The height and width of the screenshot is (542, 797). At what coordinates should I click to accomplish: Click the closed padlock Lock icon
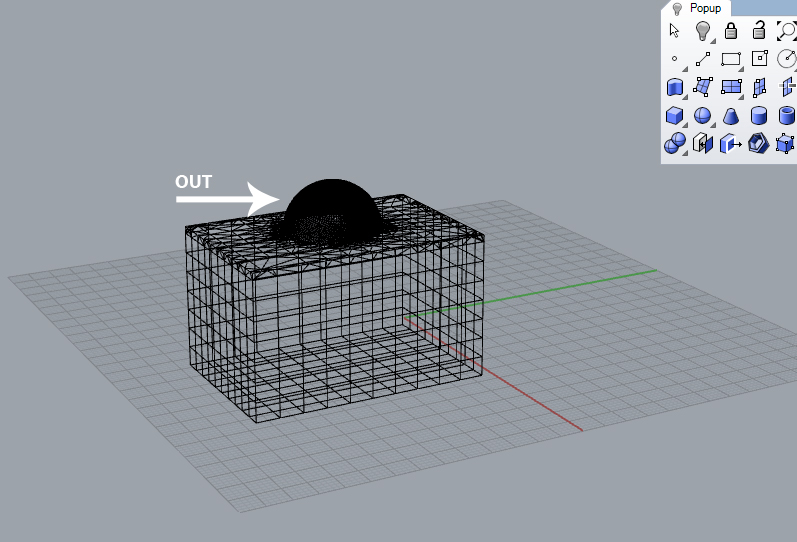[x=731, y=31]
